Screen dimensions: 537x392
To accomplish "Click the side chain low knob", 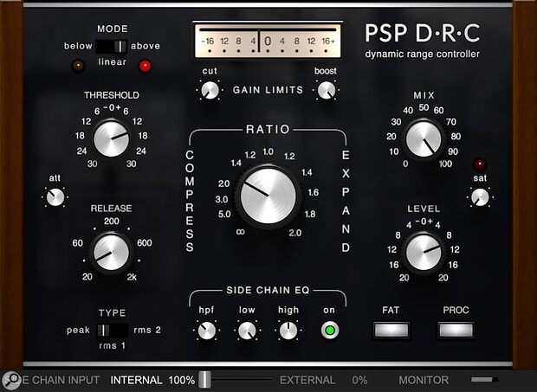I will [x=247, y=331].
